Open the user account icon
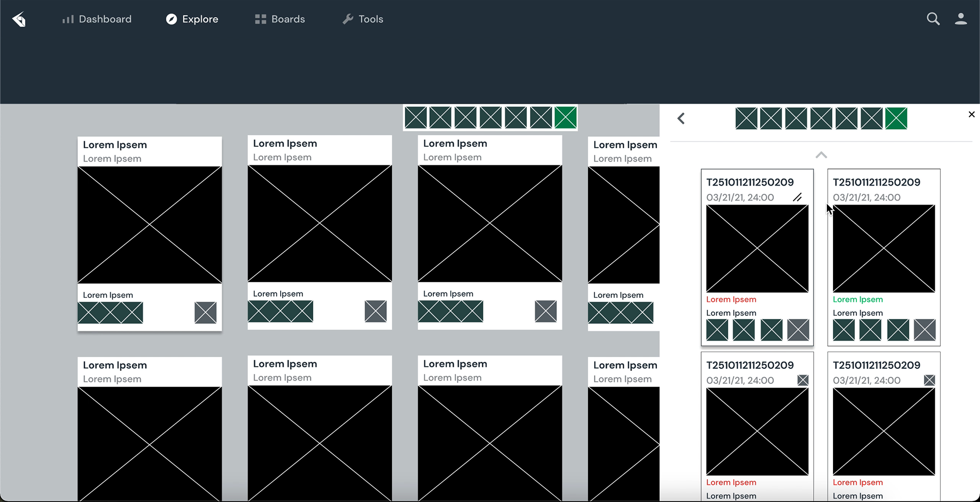 pos(961,19)
